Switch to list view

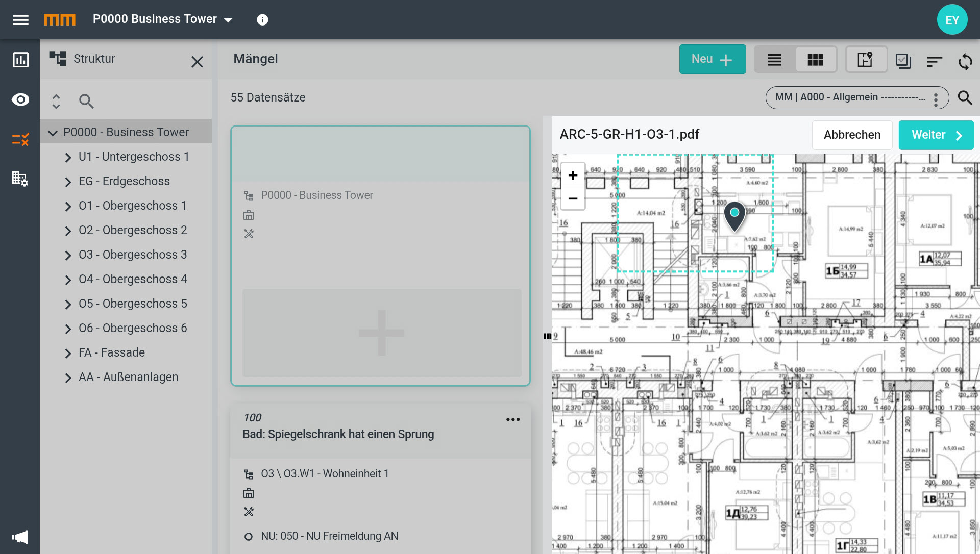774,60
